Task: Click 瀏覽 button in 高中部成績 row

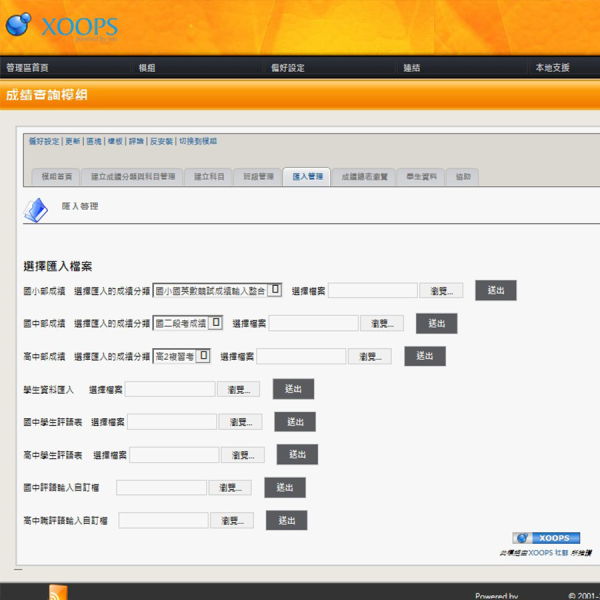Action: [370, 356]
